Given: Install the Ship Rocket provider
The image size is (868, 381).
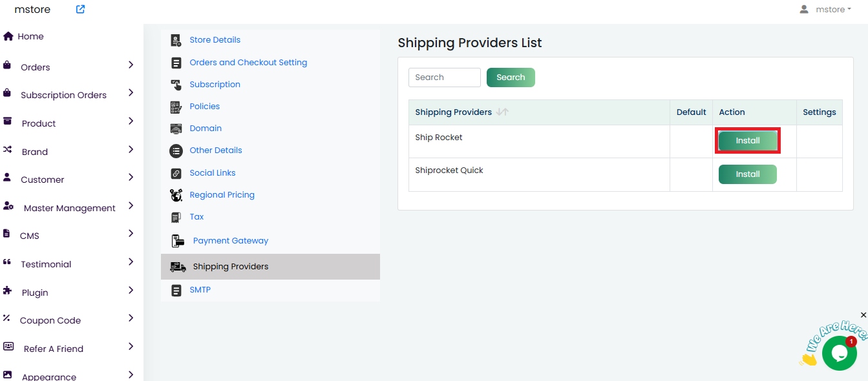Looking at the screenshot, I should 748,141.
